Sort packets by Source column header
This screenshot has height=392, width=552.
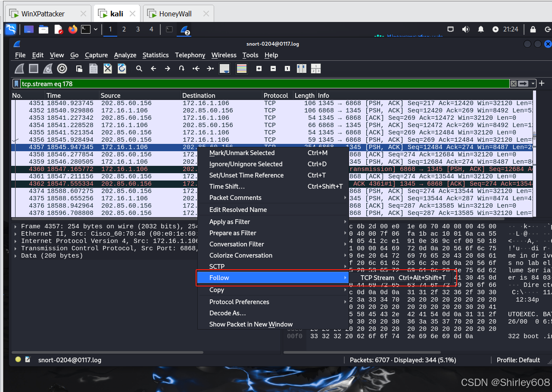(x=140, y=96)
